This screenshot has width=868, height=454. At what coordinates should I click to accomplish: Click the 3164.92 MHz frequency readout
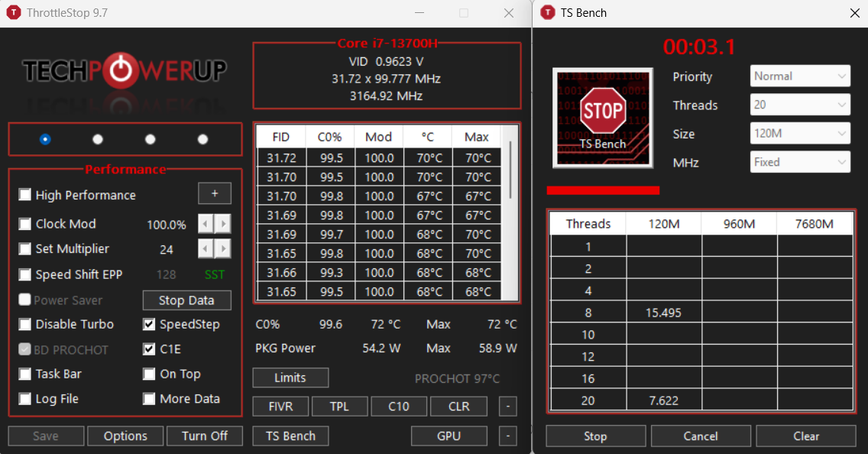pos(387,96)
